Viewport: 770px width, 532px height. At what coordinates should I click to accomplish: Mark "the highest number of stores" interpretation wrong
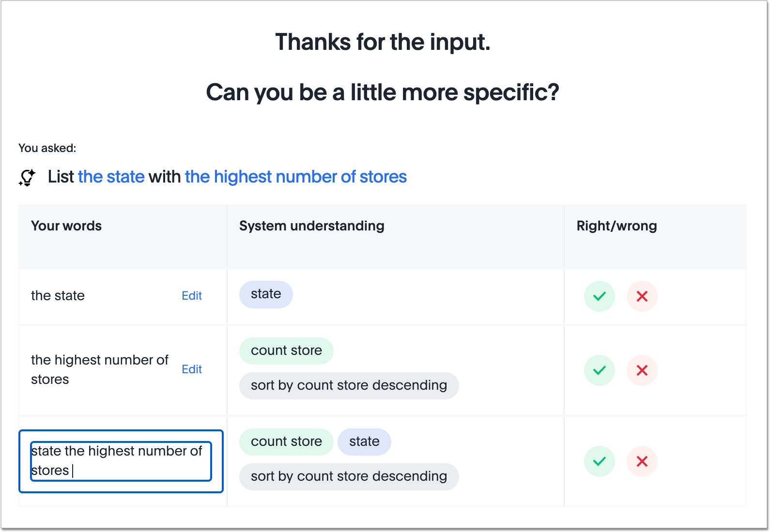(x=642, y=370)
